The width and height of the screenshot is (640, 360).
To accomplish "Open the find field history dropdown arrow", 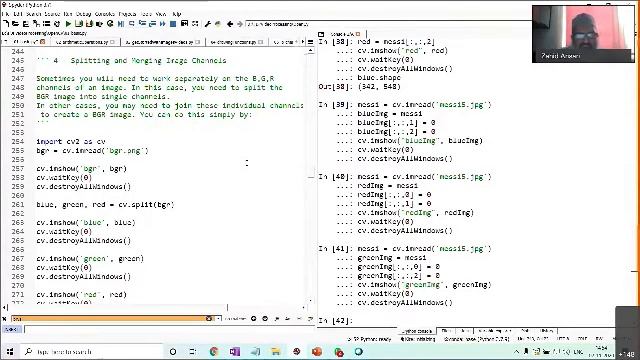I will click(x=219, y=318).
